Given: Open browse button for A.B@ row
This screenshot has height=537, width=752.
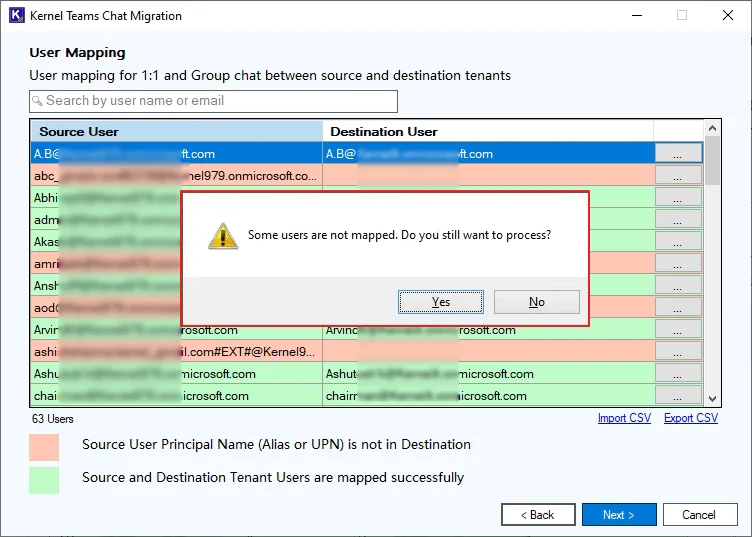Looking at the screenshot, I should click(x=678, y=153).
